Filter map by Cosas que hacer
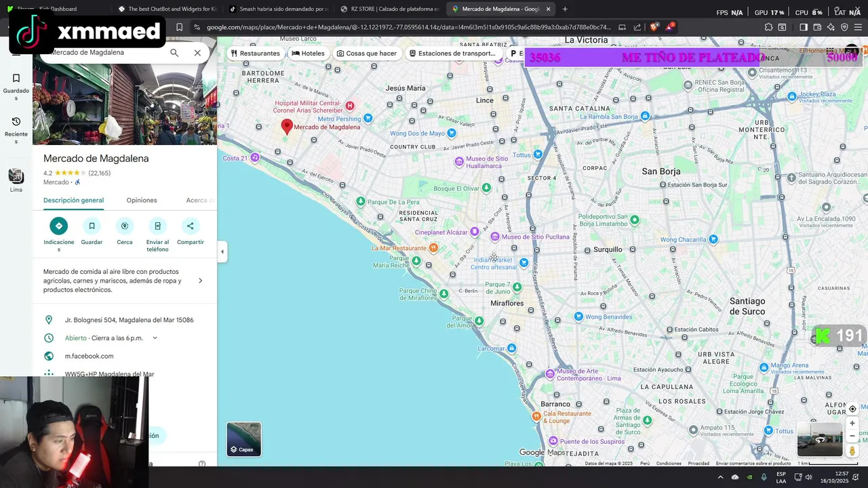This screenshot has height=488, width=868. point(367,54)
